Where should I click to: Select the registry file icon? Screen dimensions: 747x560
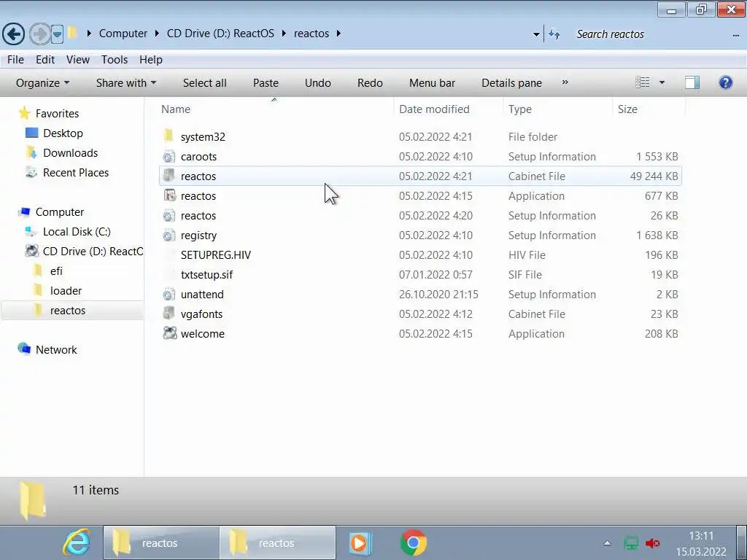[169, 236]
